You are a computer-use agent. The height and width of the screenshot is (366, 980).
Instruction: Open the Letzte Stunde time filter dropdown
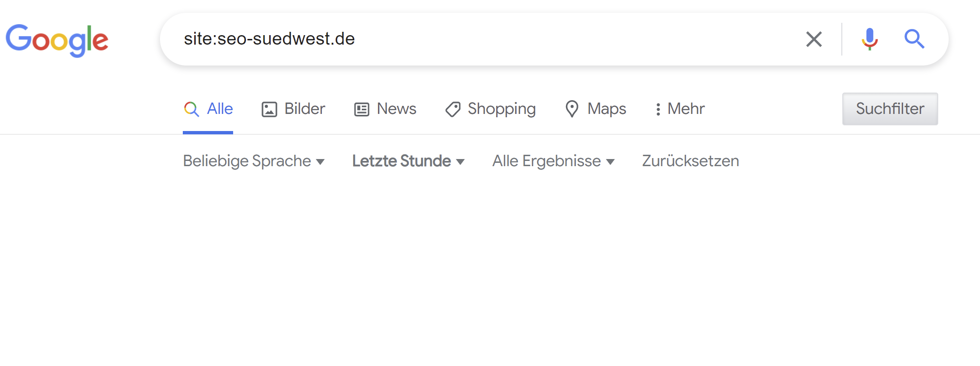pos(408,161)
